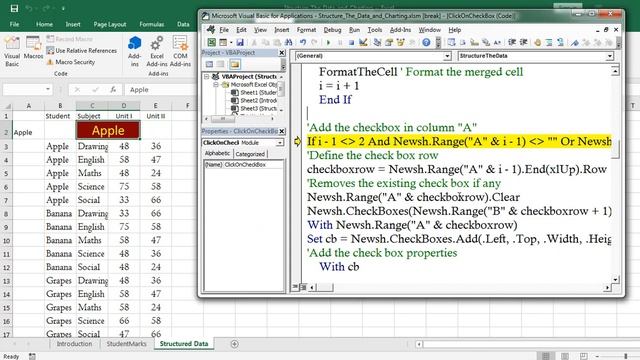Select Page Layout view in Excel status bar
The height and width of the screenshot is (360, 640).
click(565, 356)
